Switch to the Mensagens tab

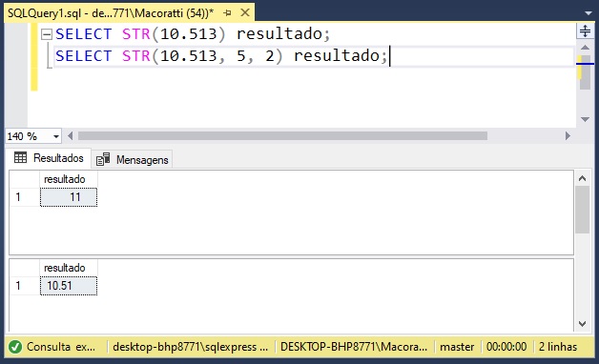133,159
